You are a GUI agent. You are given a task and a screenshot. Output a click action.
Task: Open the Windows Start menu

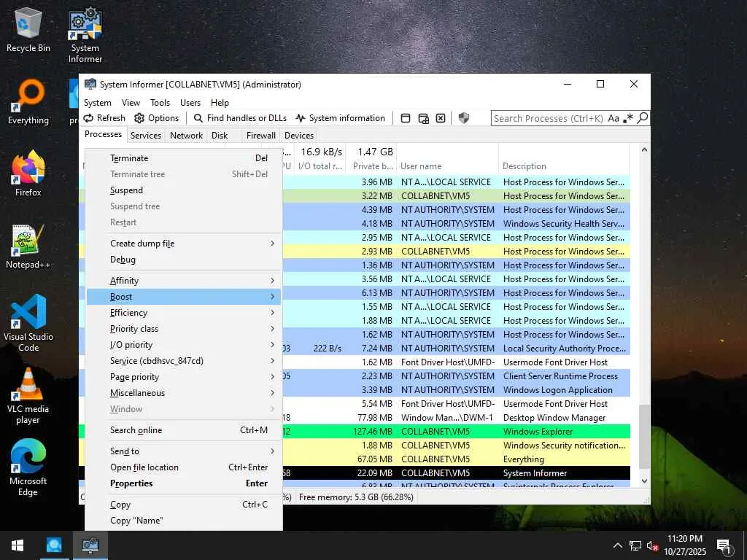(x=18, y=545)
